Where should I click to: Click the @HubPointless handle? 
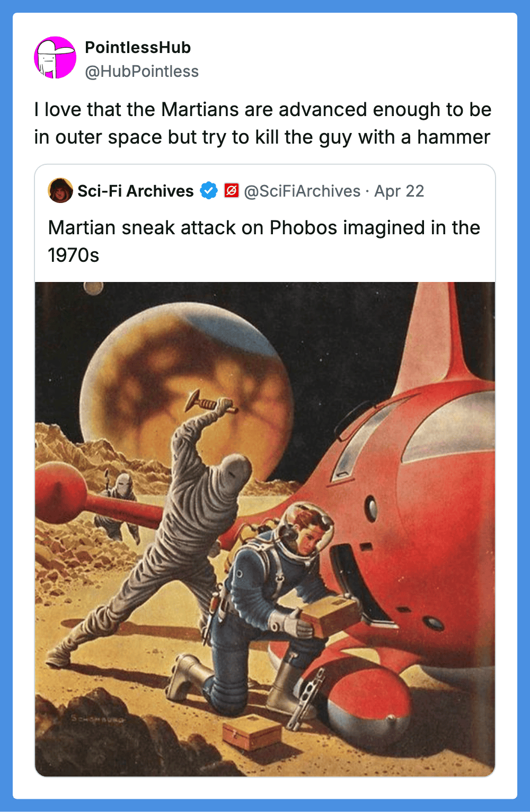(x=142, y=72)
